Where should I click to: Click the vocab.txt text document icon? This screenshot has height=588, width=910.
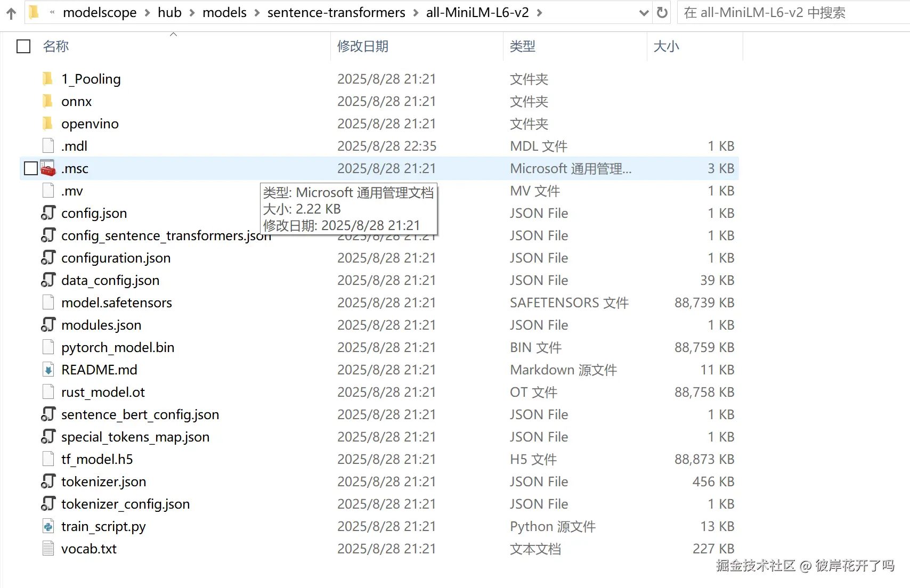(x=48, y=549)
